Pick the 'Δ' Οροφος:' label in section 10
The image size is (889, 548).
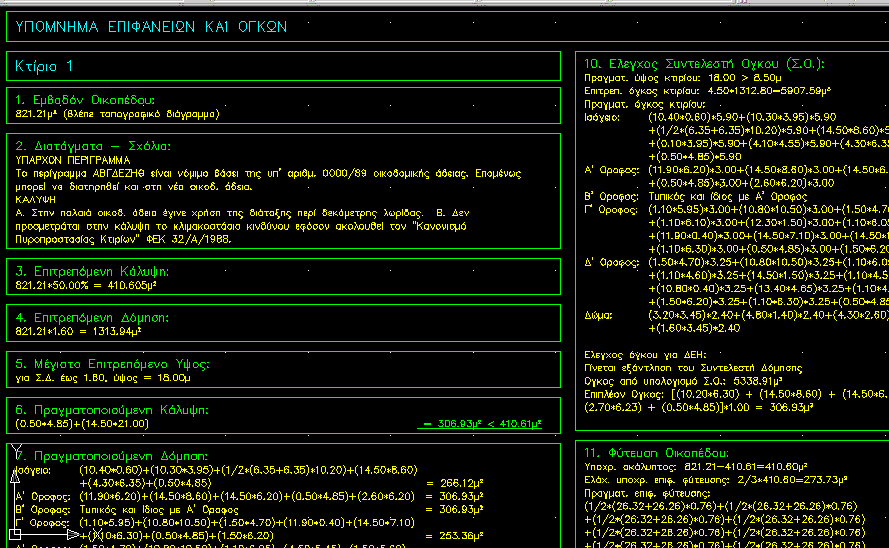coord(611,262)
